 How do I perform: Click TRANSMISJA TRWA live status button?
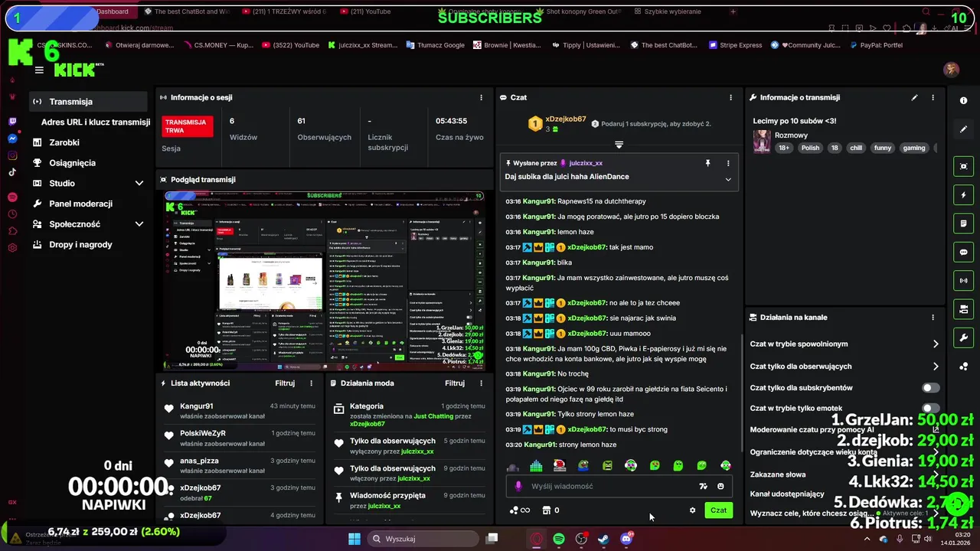click(187, 126)
